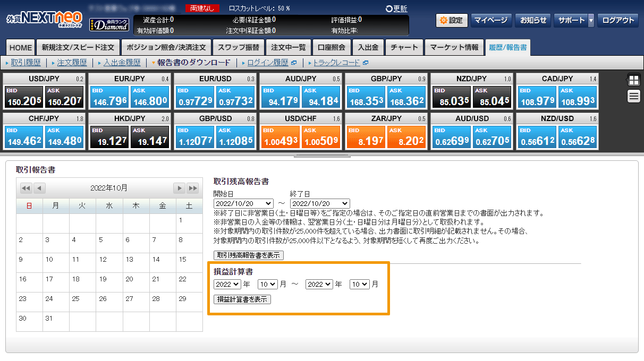Go to previous month in calendar
The image size is (644, 361).
pyautogui.click(x=40, y=188)
